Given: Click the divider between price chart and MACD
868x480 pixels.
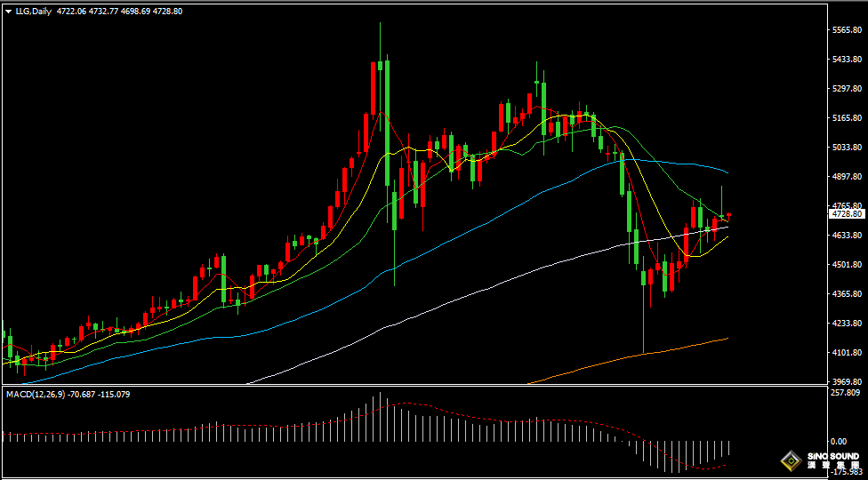Looking at the screenshot, I should tap(409, 386).
